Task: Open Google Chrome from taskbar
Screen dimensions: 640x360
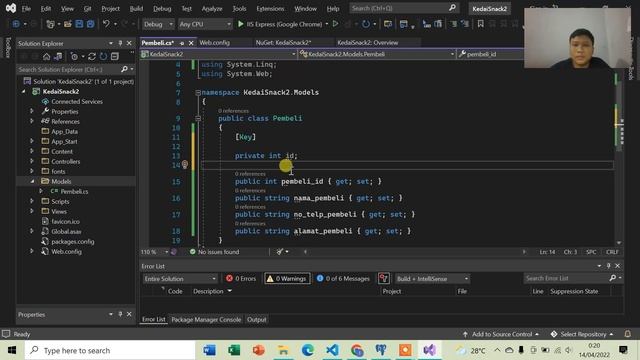Action: 356,350
